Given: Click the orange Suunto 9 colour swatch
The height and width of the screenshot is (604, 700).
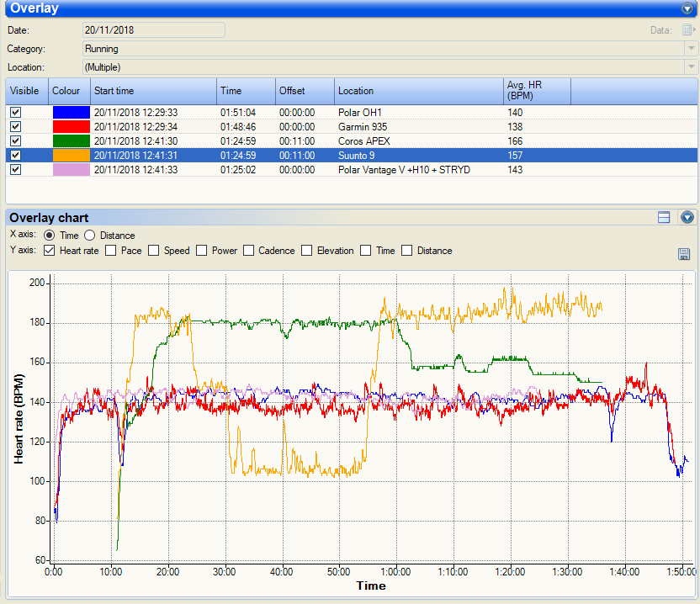Looking at the screenshot, I should (x=70, y=155).
